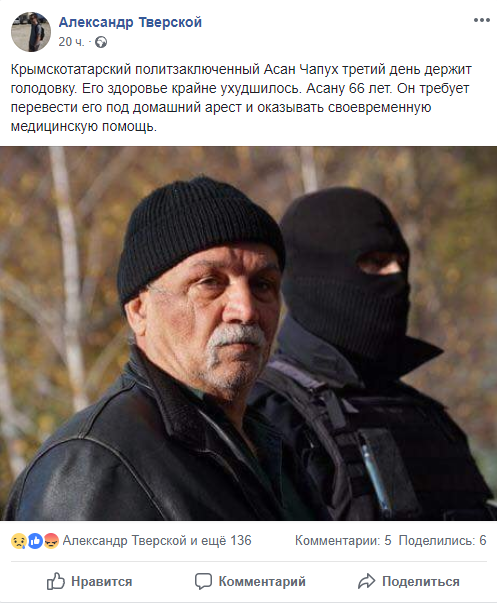Click the angry reaction emoji icon
This screenshot has height=603, width=497.
[x=51, y=541]
